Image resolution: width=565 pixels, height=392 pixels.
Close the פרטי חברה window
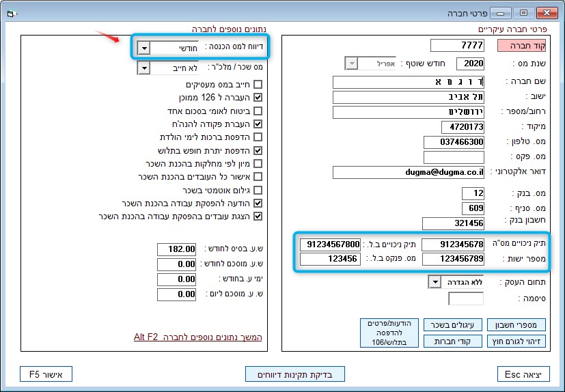point(547,14)
